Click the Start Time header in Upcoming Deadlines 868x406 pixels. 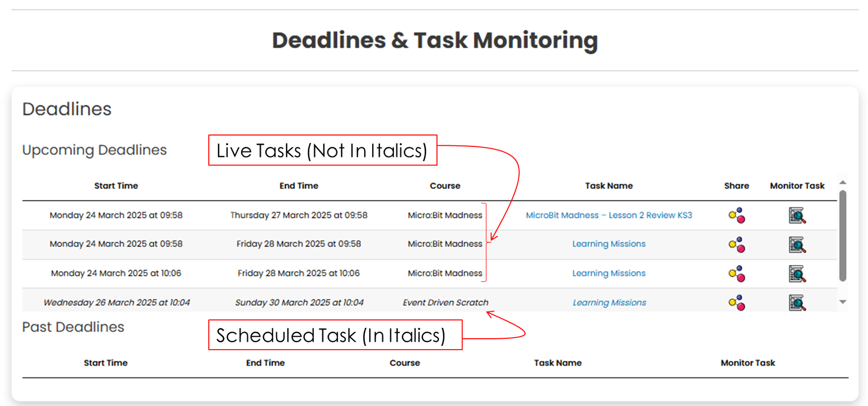pyautogui.click(x=116, y=186)
